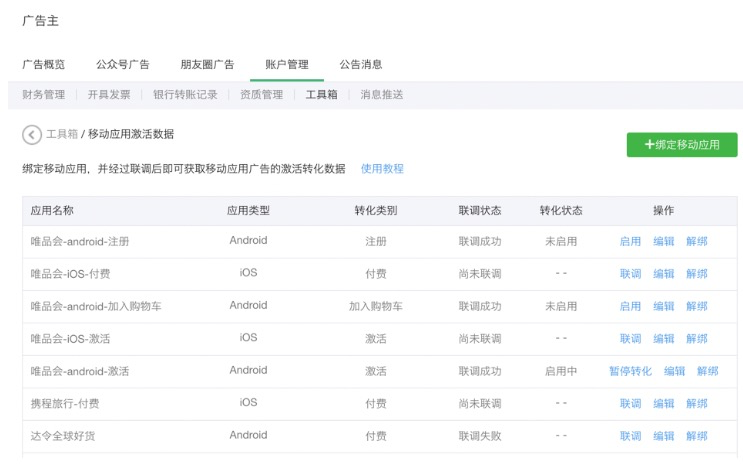
Task: Click 启用 for 唯品会-android-注册
Action: tap(630, 241)
